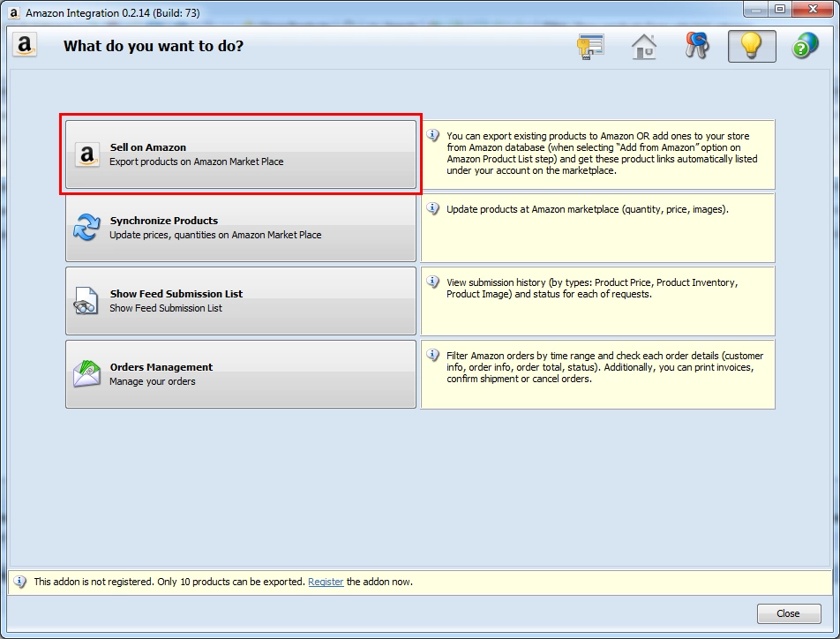This screenshot has width=840, height=639.
Task: Toggle the light bulb hints icon
Action: [752, 46]
